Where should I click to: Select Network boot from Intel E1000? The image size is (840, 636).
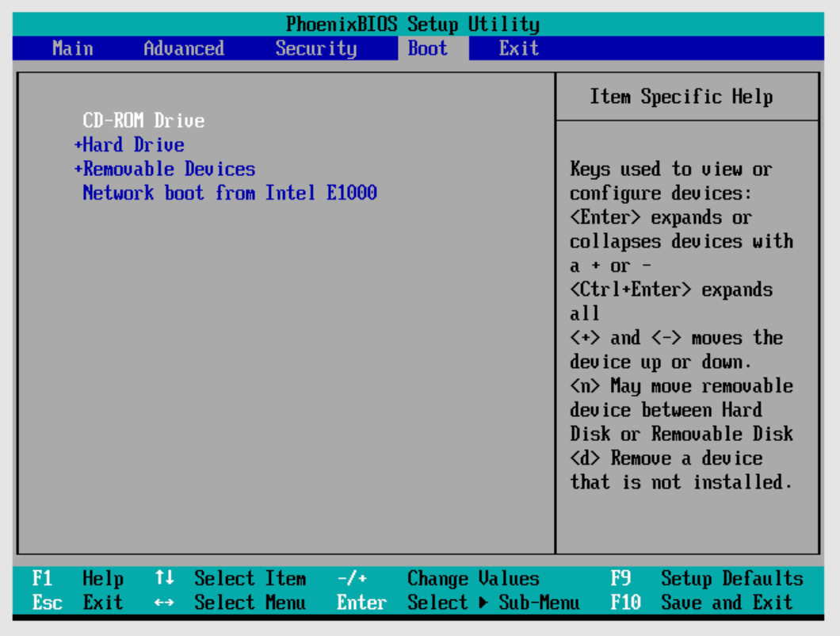(x=229, y=193)
